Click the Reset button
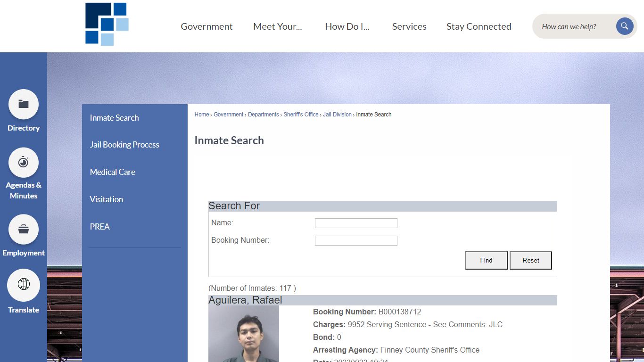The height and width of the screenshot is (362, 644). click(x=531, y=260)
